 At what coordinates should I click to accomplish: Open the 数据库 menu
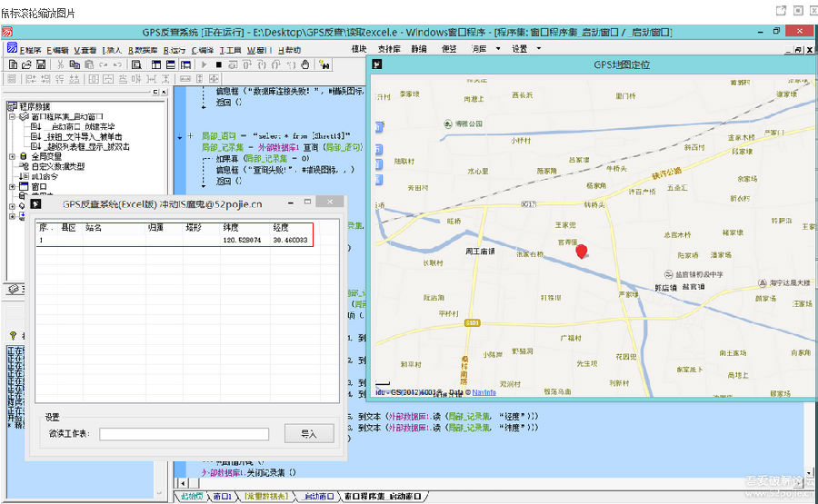143,50
